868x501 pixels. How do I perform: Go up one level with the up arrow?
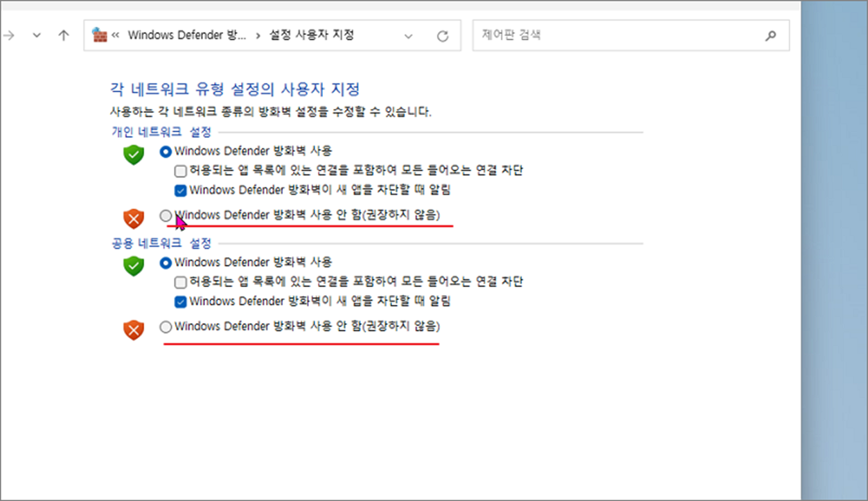(64, 36)
